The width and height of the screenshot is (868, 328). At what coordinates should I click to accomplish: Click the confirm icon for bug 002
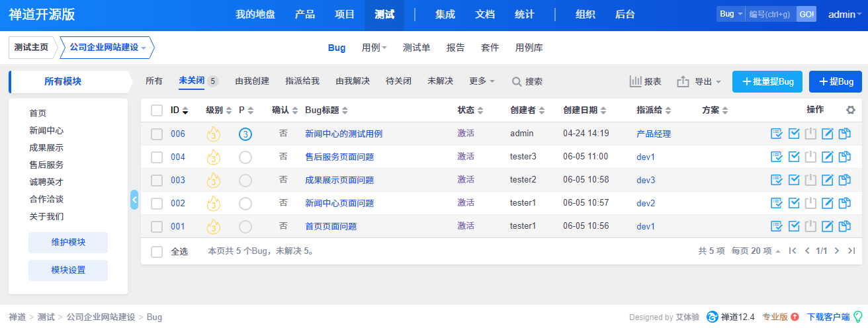point(777,204)
